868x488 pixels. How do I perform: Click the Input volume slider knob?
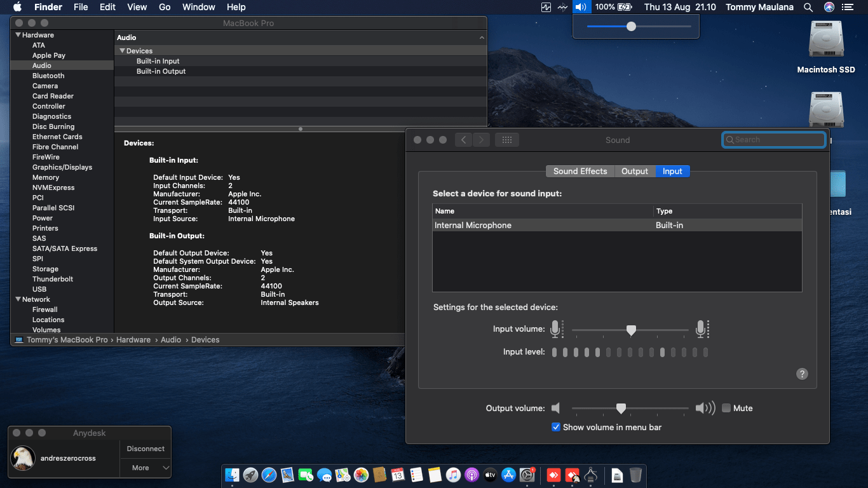coord(631,330)
